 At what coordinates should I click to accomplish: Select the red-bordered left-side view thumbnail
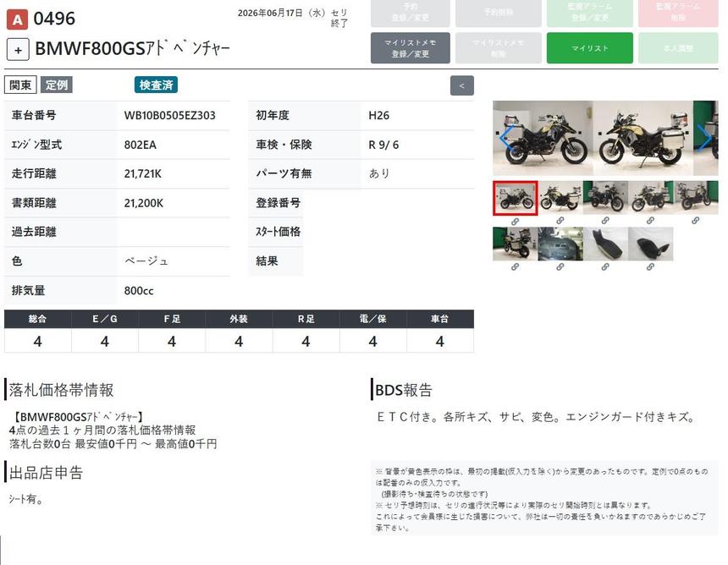click(x=516, y=199)
